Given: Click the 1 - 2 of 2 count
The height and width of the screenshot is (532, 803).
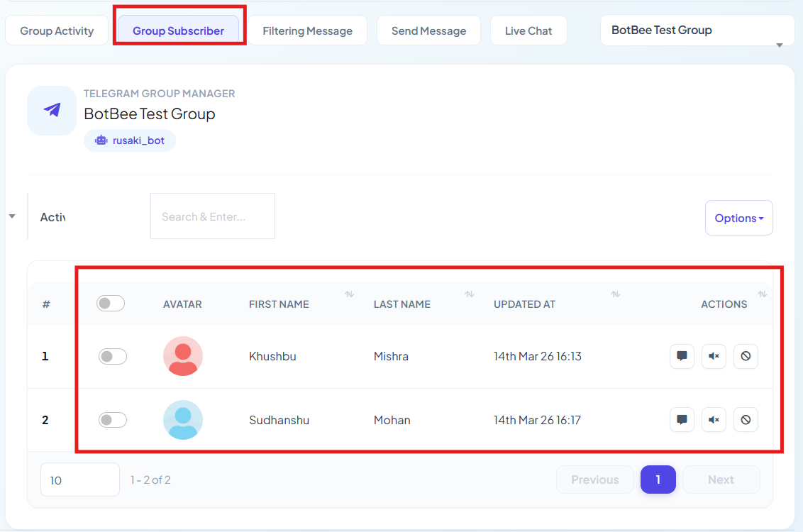Looking at the screenshot, I should click(x=150, y=480).
